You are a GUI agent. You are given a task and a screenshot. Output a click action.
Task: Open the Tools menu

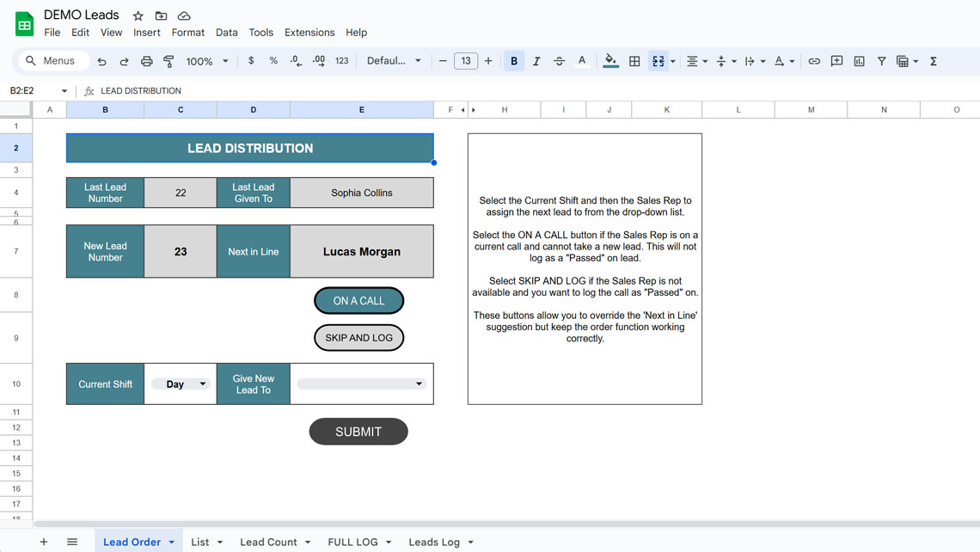260,33
